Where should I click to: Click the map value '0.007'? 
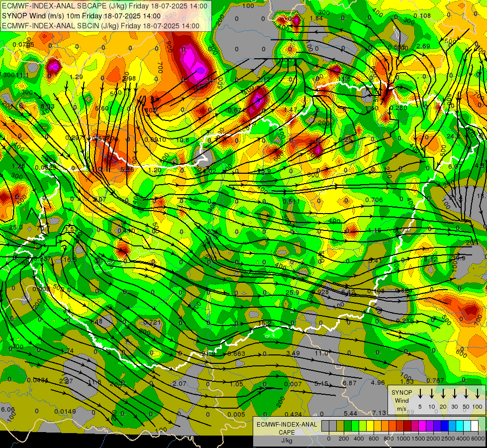(x=293, y=384)
